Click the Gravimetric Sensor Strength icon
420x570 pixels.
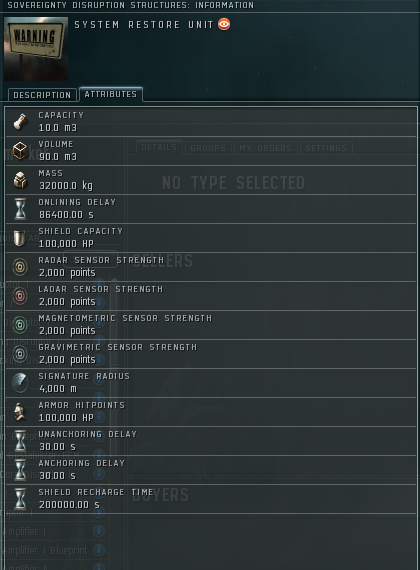(20, 354)
